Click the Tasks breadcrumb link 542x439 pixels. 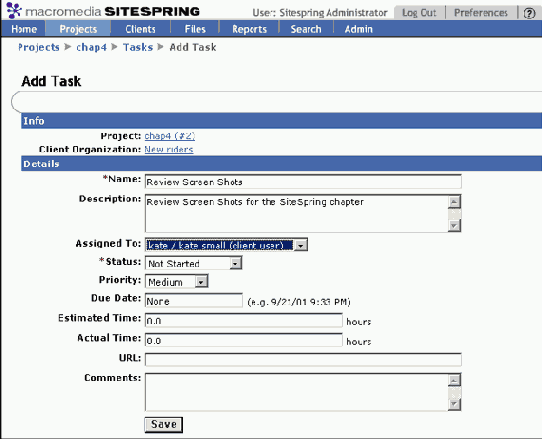(x=138, y=47)
